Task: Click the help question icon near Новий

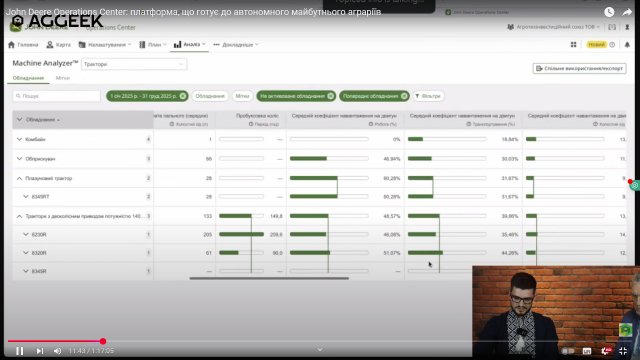Action: point(612,44)
